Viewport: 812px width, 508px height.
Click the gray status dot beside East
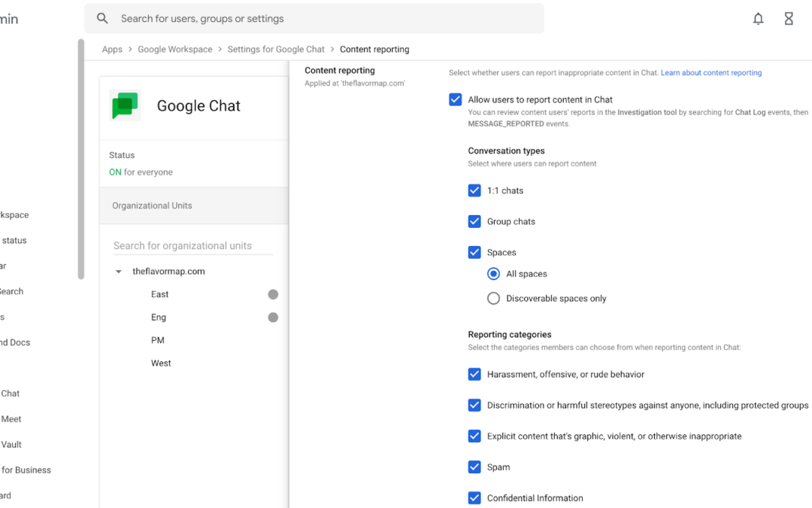[273, 294]
